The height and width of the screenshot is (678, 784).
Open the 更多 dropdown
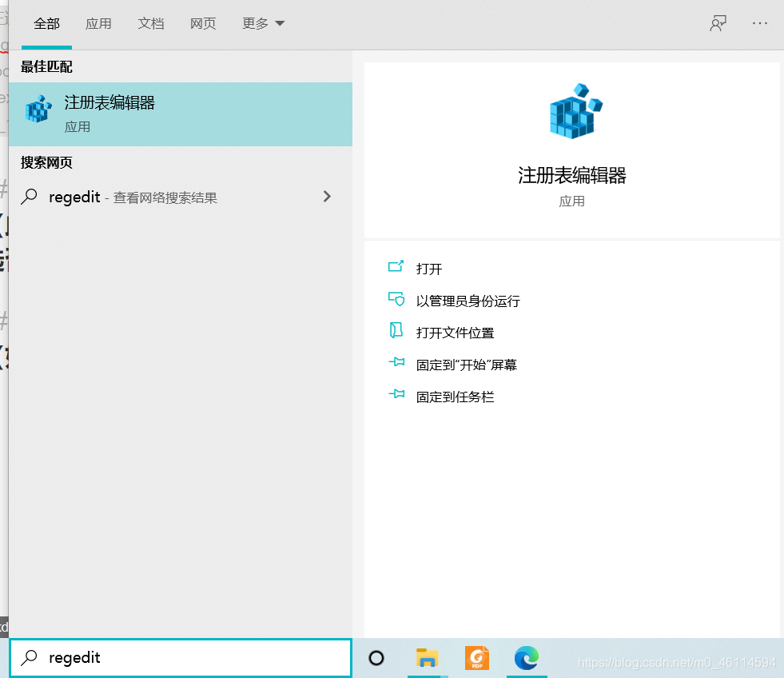click(x=263, y=23)
